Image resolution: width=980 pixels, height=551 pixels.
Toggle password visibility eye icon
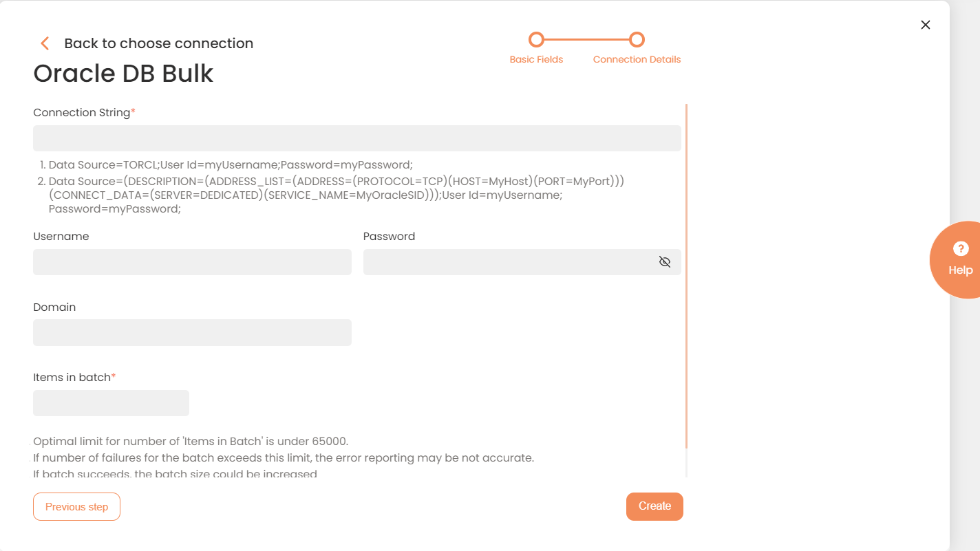point(664,262)
